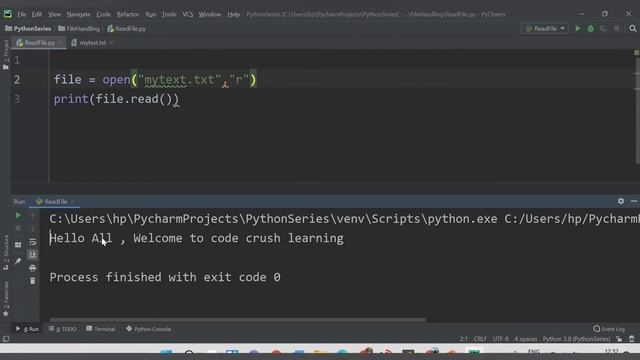Toggle scroll-to-end in Run console
The height and width of the screenshot is (360, 640).
33,255
